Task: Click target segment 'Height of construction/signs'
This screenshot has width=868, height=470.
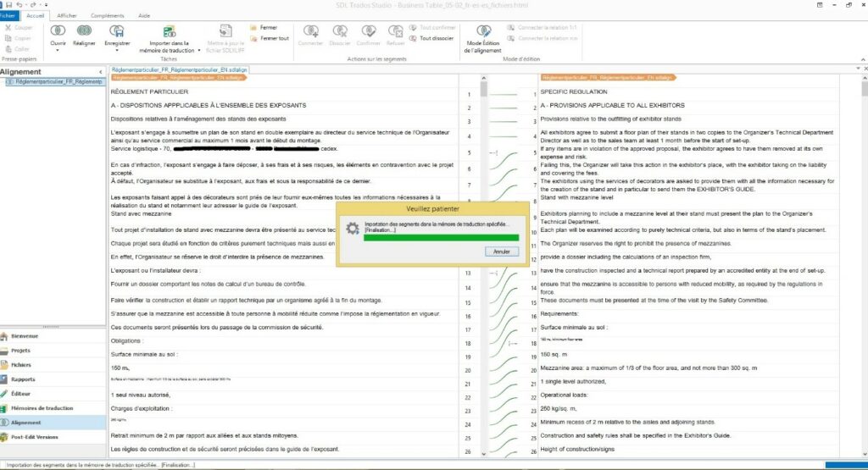Action: point(577,450)
